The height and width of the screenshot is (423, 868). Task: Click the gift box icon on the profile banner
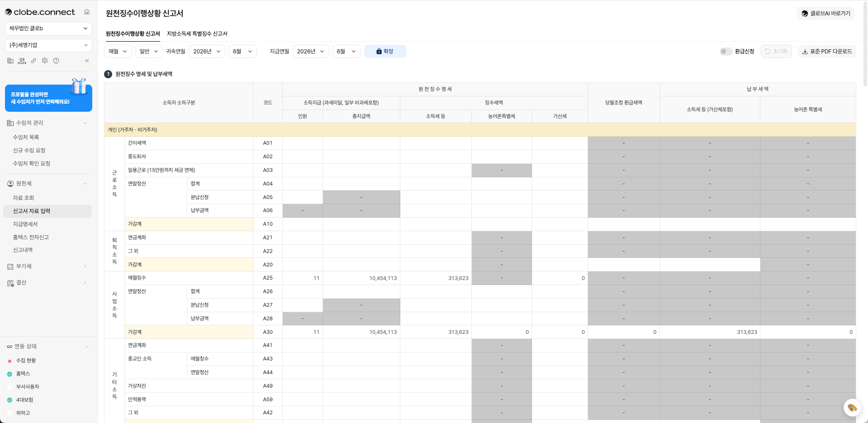click(79, 86)
